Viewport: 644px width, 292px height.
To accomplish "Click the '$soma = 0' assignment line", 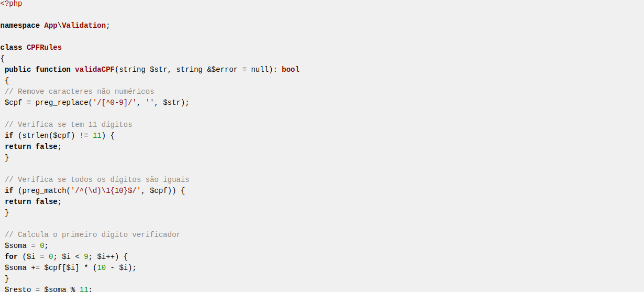I will pyautogui.click(x=27, y=245).
